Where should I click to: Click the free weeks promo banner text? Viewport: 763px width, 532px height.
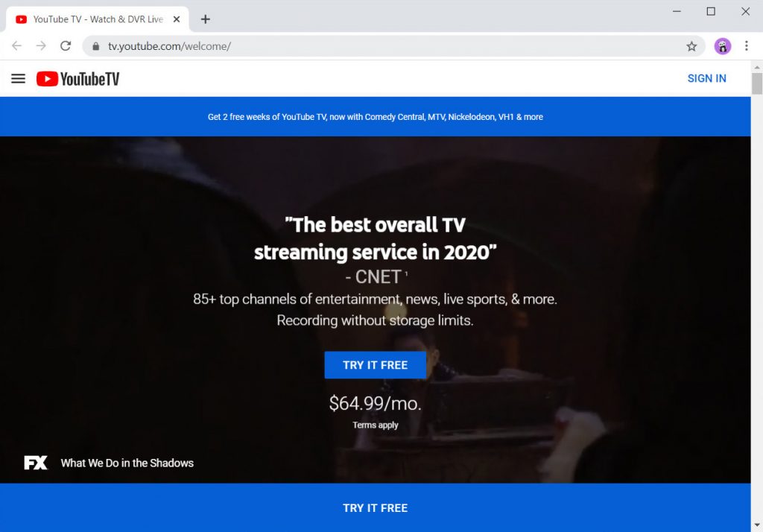click(376, 117)
